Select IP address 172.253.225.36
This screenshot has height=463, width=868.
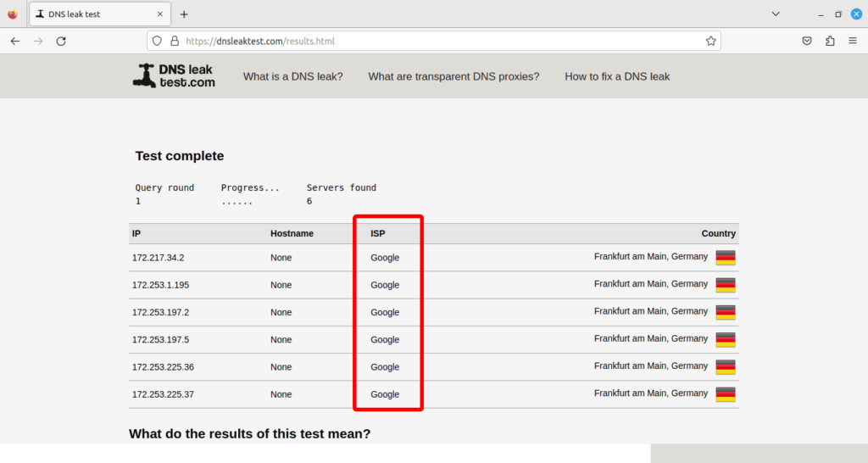tap(163, 366)
